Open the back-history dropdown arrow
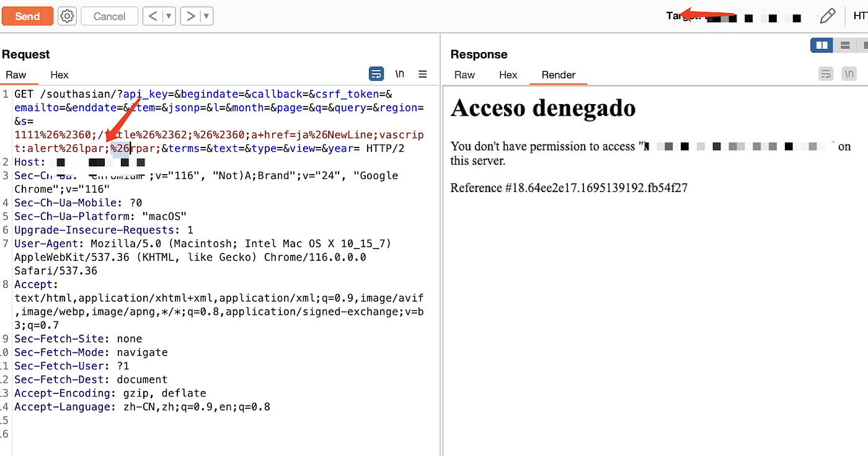The height and width of the screenshot is (456, 868). [x=169, y=16]
